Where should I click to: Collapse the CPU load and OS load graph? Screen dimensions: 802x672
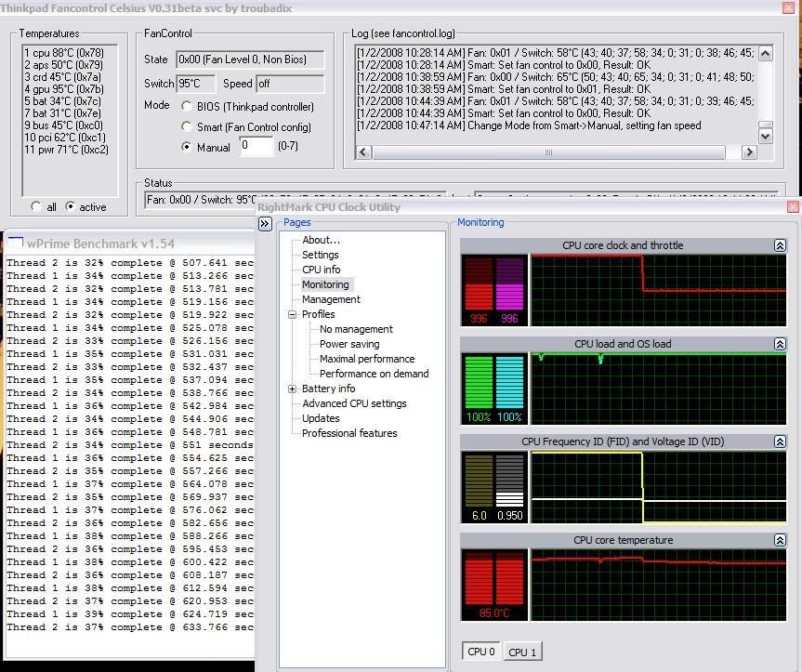tap(780, 344)
